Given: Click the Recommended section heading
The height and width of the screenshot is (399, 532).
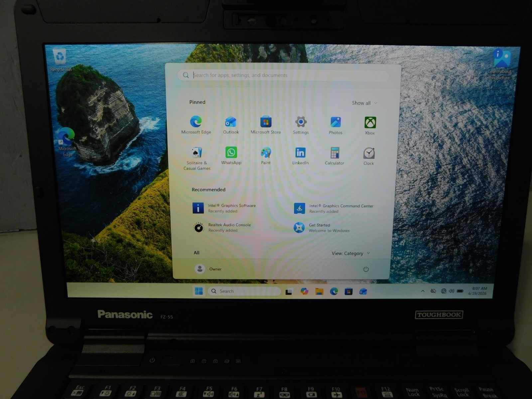Looking at the screenshot, I should [208, 190].
